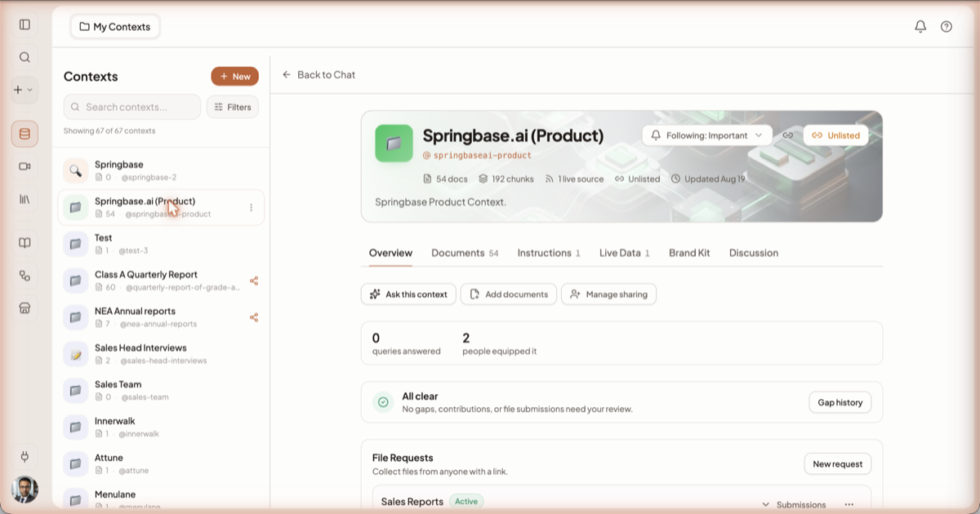Open the help question mark icon
The height and width of the screenshot is (514, 980).
point(947,26)
